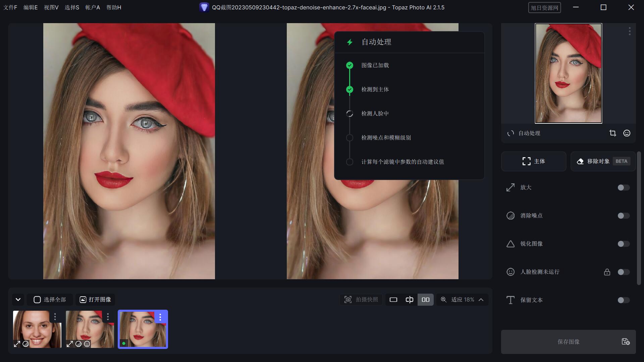Screen dimensions: 644x362
Task: Collapse the filmstrip using the bottom-left chevron
Action: (x=18, y=300)
